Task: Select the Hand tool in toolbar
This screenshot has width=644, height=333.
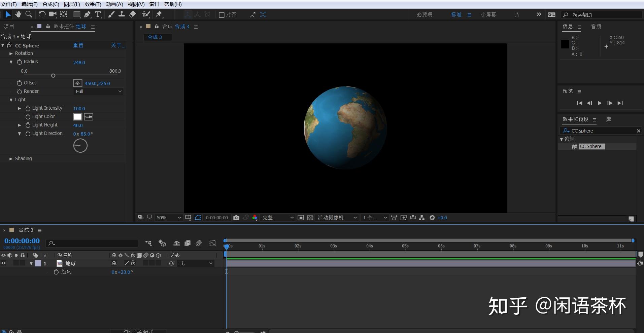Action: tap(18, 14)
